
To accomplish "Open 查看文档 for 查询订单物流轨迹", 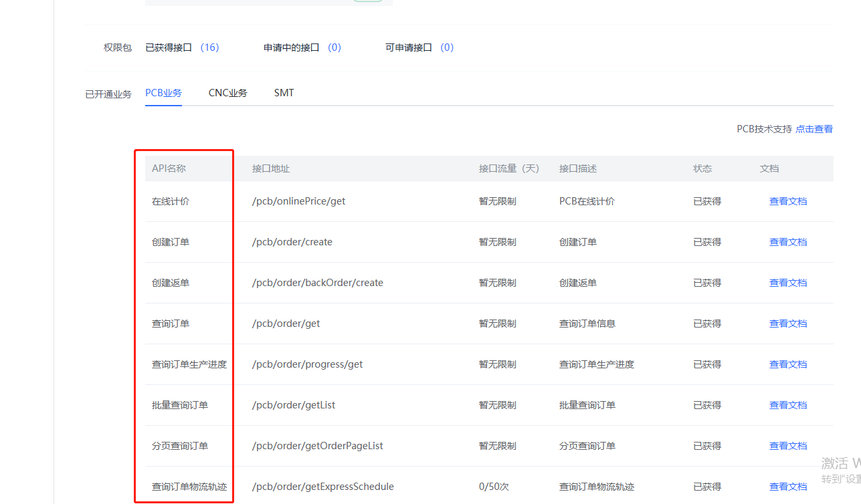I will point(787,487).
